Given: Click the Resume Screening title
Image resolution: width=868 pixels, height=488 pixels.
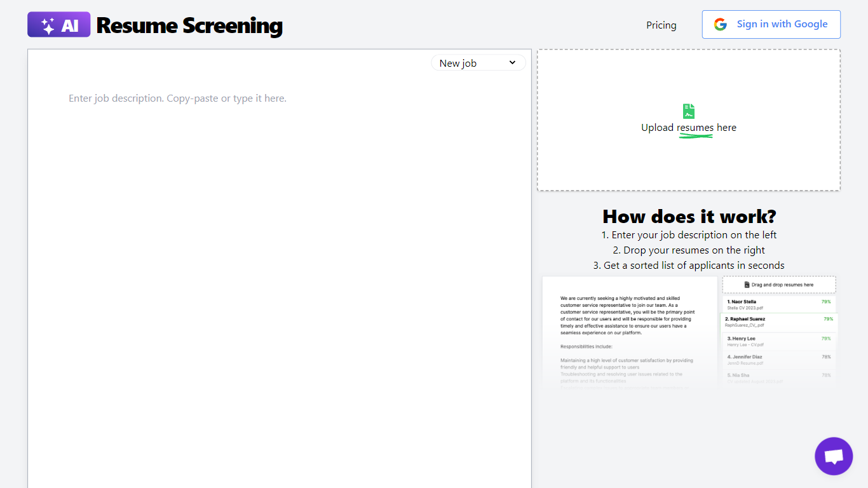Looking at the screenshot, I should tap(189, 25).
